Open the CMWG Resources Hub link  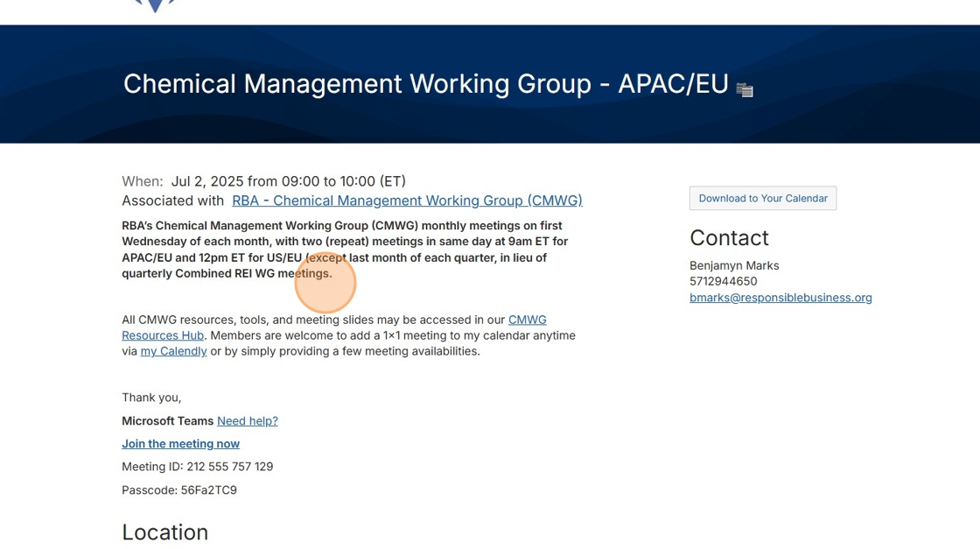[333, 327]
